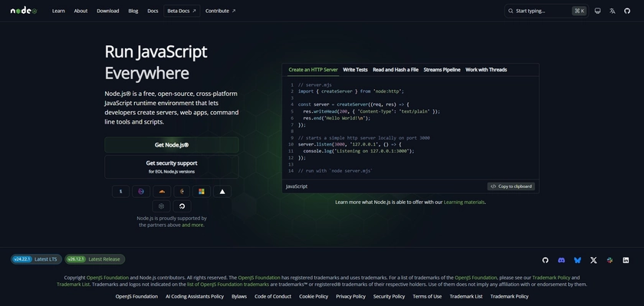Open the Download page from the navigation
Viewport: 644px width, 306px height.
(107, 11)
